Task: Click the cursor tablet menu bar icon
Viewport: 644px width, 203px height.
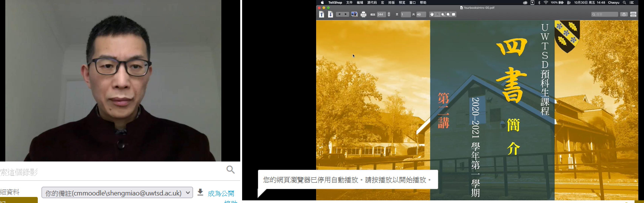Action: pos(532,2)
